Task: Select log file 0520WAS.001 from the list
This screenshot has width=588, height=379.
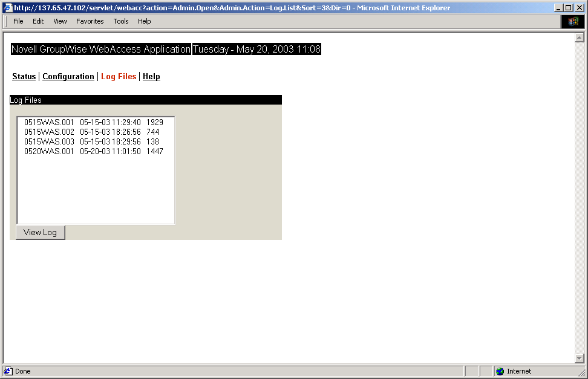Action: point(88,151)
